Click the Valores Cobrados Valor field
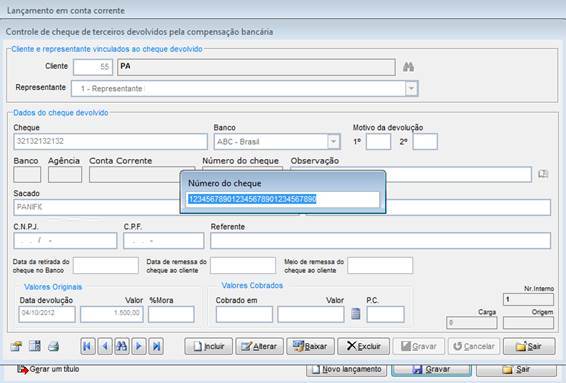Image resolution: width=566 pixels, height=383 pixels. coord(311,314)
